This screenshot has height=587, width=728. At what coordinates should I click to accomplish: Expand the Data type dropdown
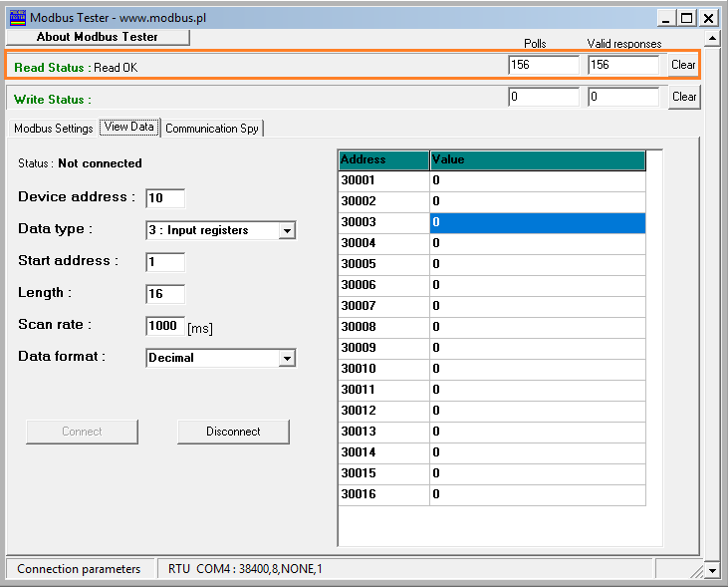coord(288,230)
